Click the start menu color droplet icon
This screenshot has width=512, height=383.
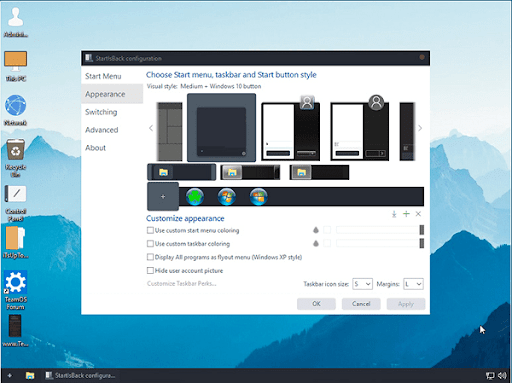(316, 230)
